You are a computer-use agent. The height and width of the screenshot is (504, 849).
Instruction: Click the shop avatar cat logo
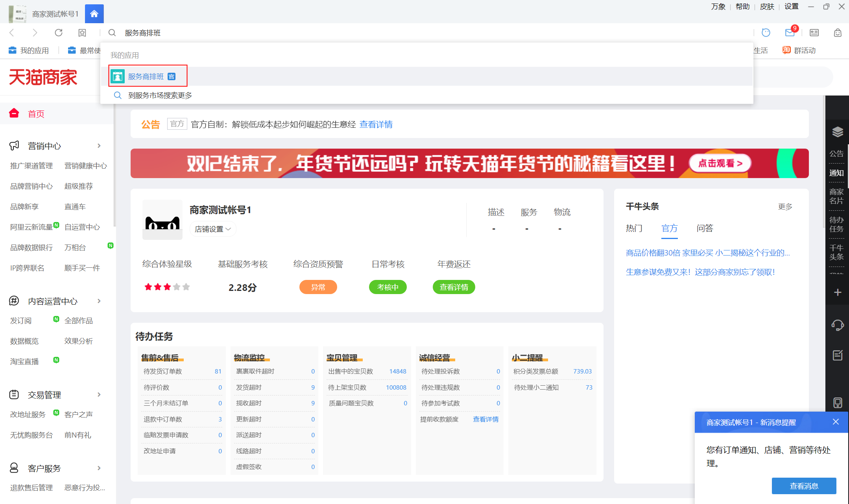[162, 220]
